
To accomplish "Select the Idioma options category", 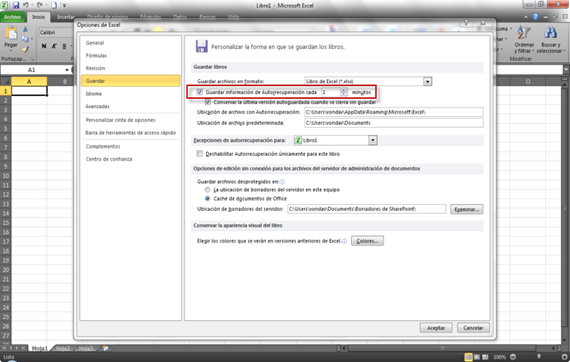I will pos(131,94).
